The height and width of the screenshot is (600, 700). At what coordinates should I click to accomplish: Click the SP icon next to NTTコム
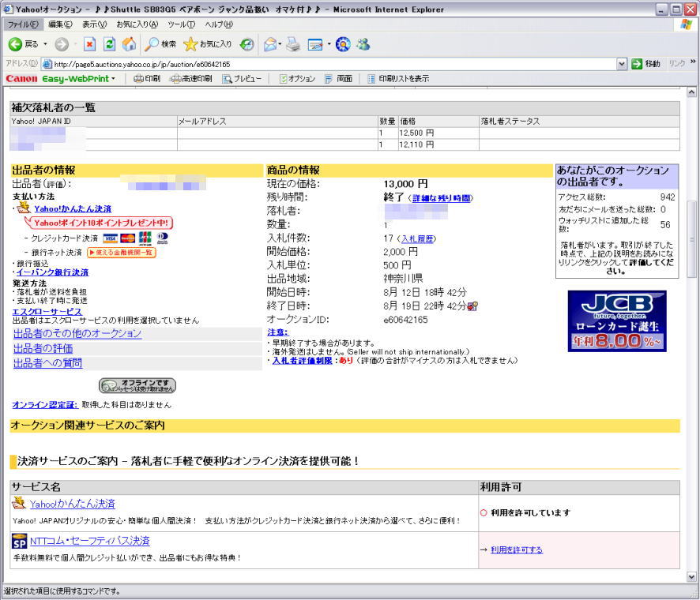click(19, 541)
